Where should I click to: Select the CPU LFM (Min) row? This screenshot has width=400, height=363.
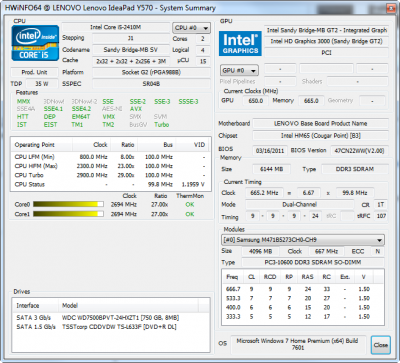tap(111, 157)
